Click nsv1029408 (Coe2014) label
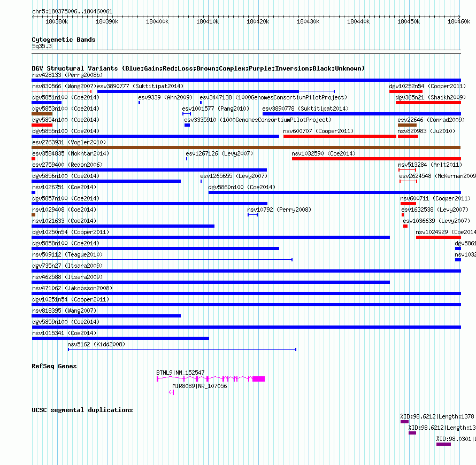 [64, 210]
